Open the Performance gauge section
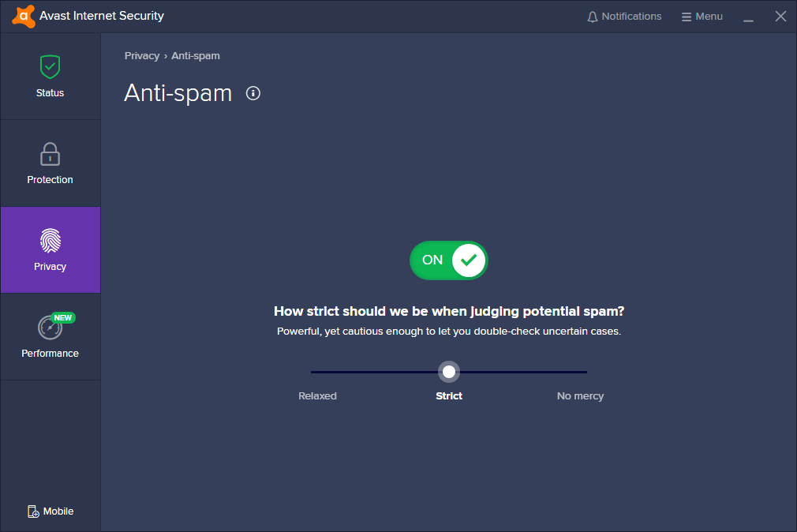797x532 pixels. point(50,337)
